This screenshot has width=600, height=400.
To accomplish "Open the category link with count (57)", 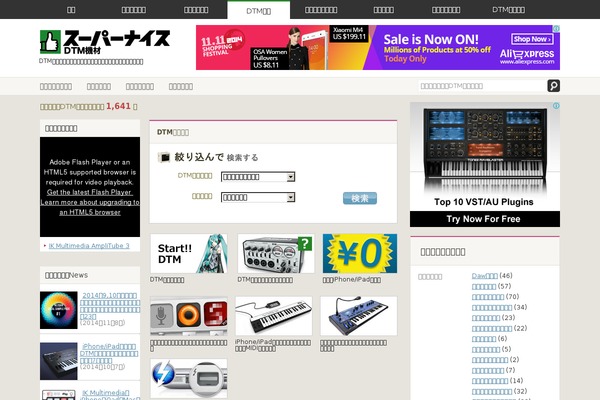I will pos(484,286).
